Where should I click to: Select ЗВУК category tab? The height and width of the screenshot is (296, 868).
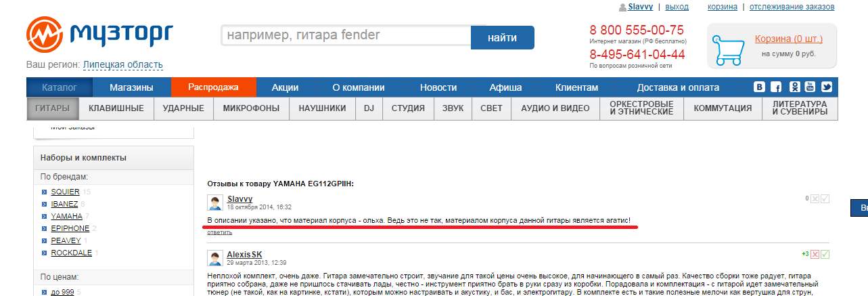pyautogui.click(x=453, y=108)
